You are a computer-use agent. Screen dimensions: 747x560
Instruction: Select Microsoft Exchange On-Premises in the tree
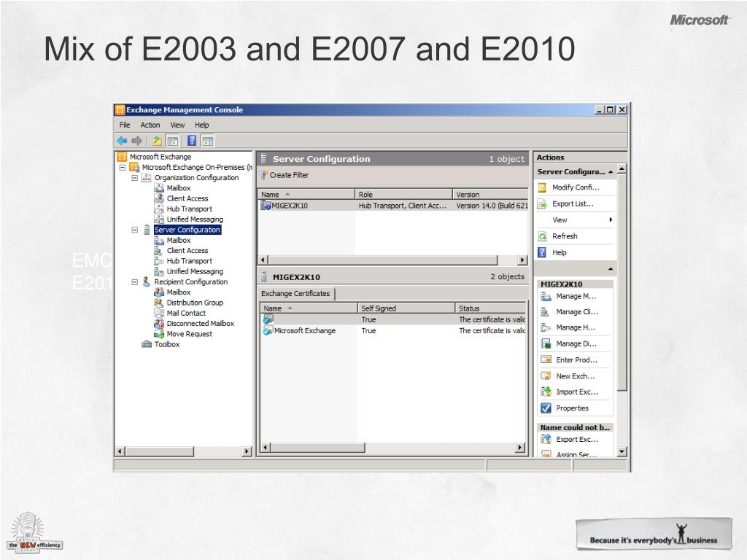pos(197,167)
